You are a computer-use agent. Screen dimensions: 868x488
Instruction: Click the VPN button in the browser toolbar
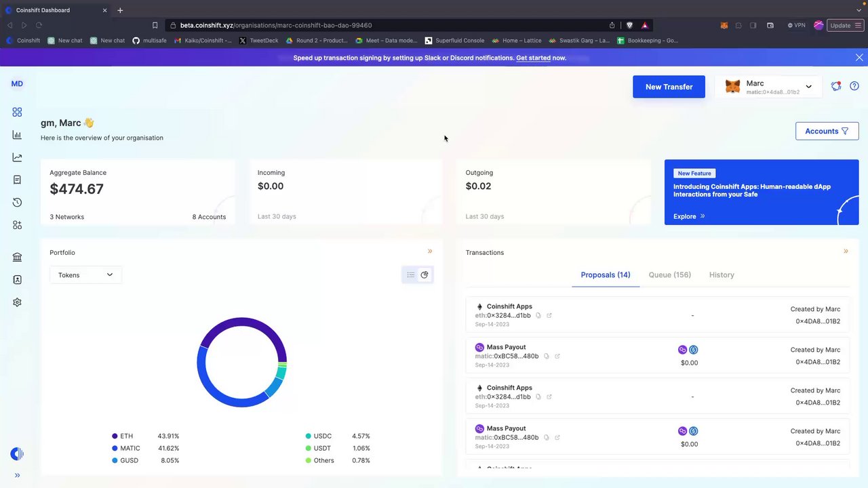pos(797,25)
